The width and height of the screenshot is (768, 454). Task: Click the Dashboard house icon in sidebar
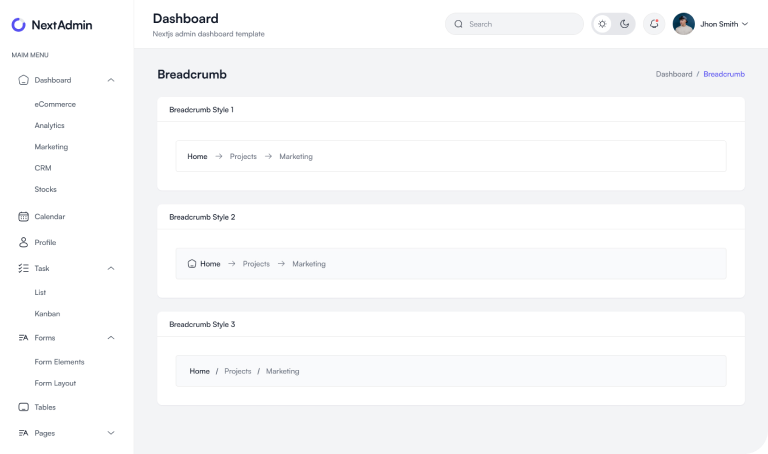coord(24,80)
